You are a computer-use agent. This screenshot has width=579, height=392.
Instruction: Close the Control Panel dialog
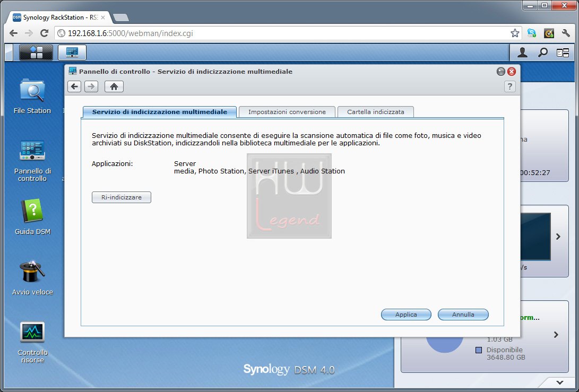tap(512, 72)
